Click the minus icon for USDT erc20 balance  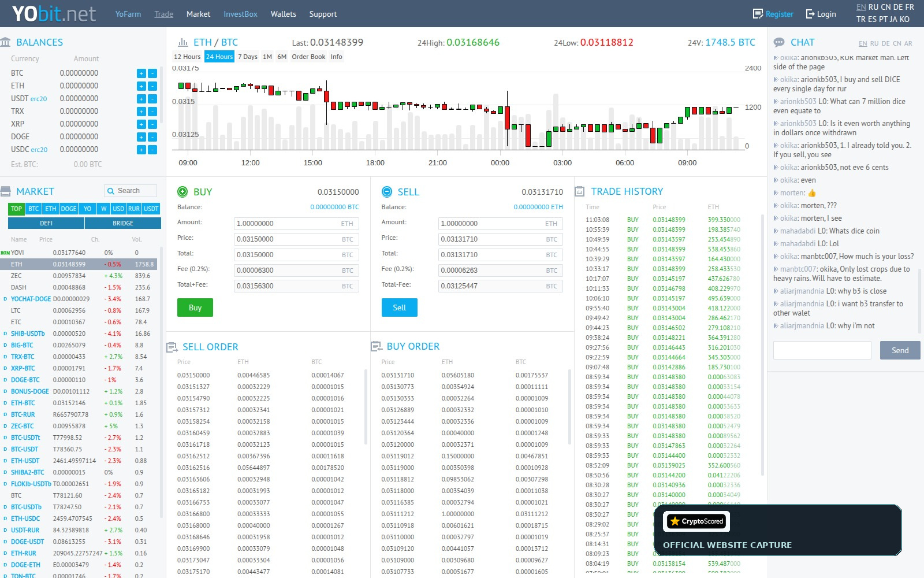pos(152,99)
